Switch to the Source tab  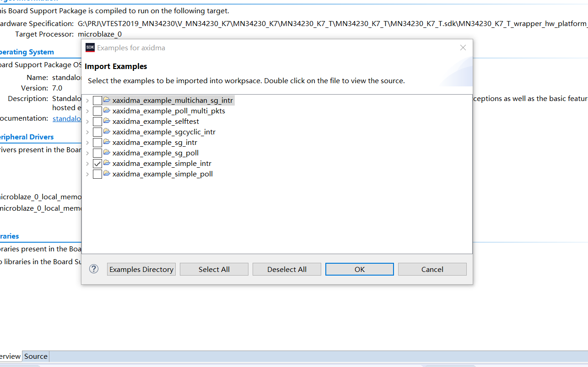click(x=36, y=356)
